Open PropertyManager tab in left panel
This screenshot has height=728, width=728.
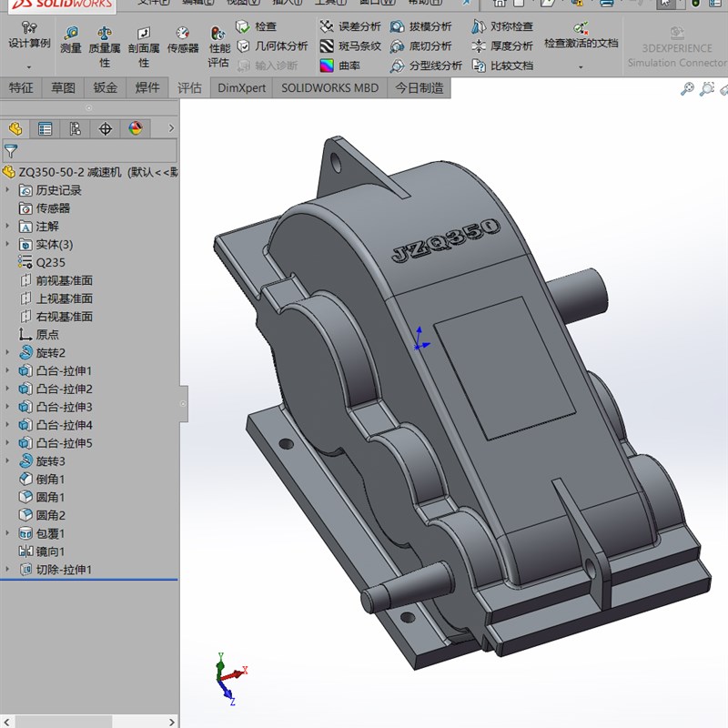(x=45, y=128)
